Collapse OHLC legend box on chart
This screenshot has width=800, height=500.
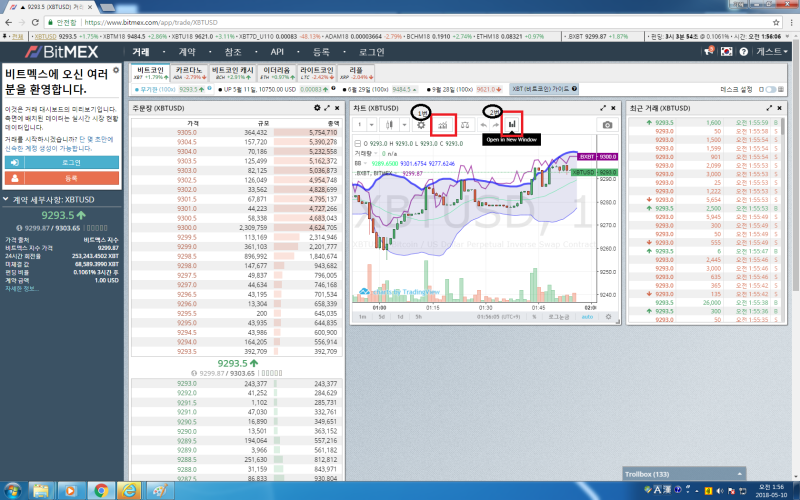click(x=358, y=143)
